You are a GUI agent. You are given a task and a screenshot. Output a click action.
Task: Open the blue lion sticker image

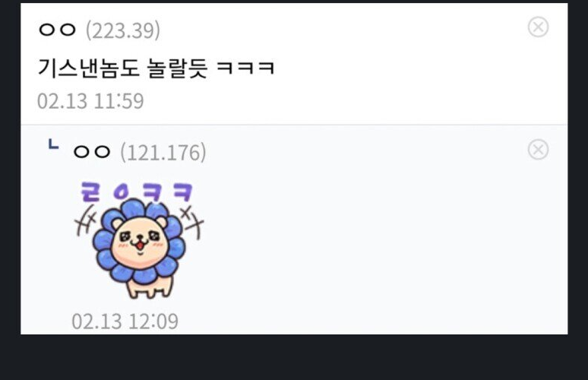(x=139, y=240)
